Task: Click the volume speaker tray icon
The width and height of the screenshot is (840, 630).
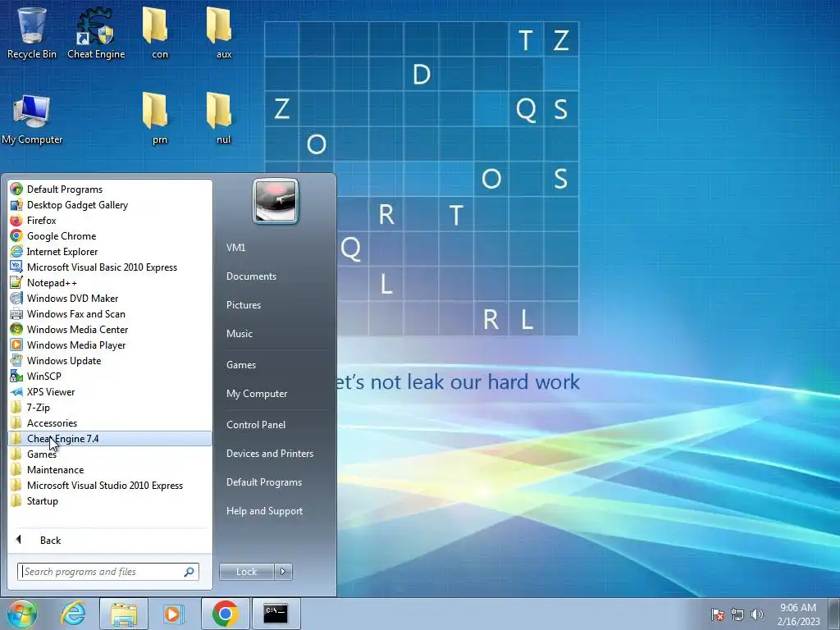Action: [x=757, y=614]
